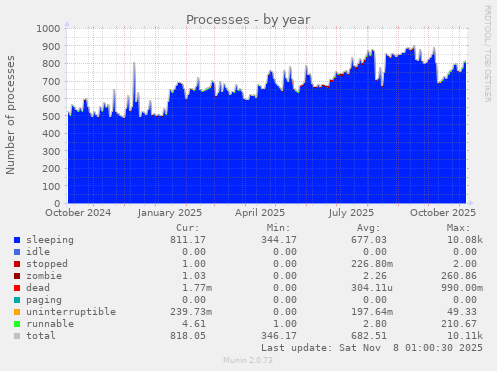
Task: Click the 1000 y-axis tick label
Action: click(48, 29)
